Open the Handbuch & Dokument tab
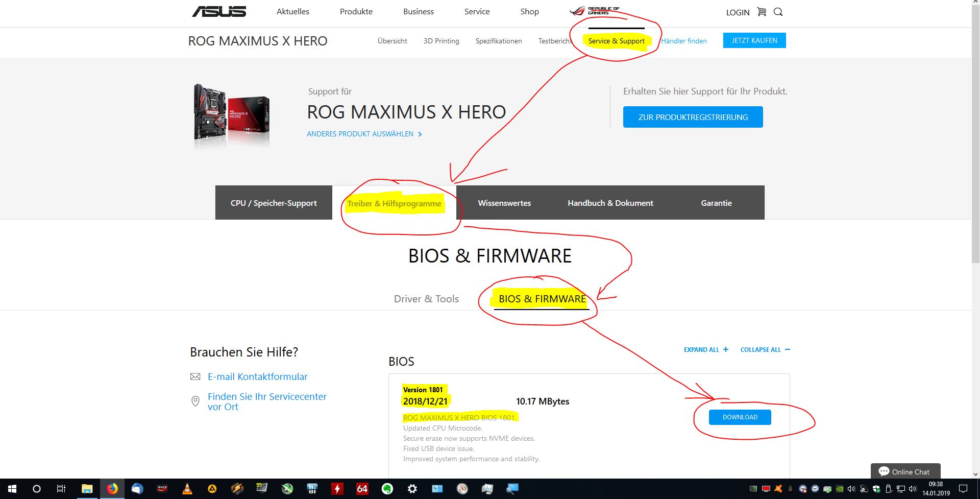Image resolution: width=980 pixels, height=499 pixels. pos(610,203)
